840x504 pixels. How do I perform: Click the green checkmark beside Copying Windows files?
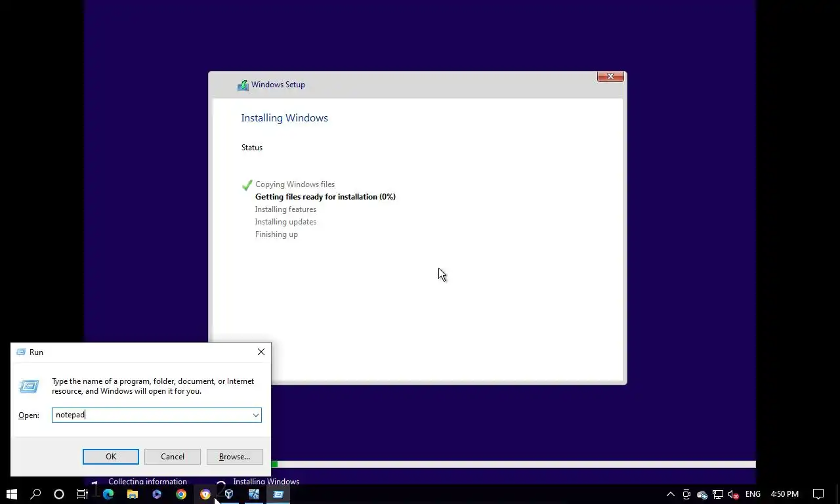click(247, 185)
